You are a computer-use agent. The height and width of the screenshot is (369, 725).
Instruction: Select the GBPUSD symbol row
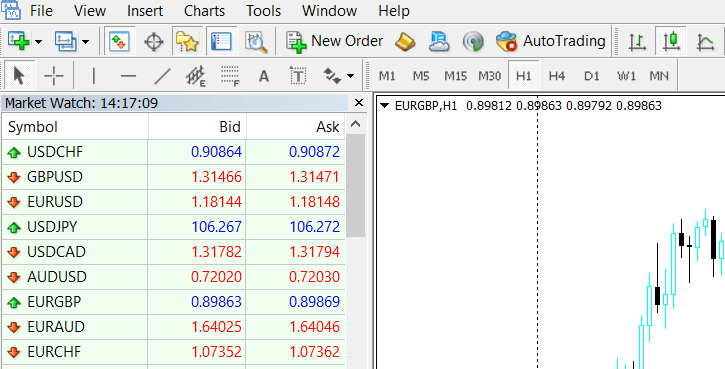coord(173,177)
